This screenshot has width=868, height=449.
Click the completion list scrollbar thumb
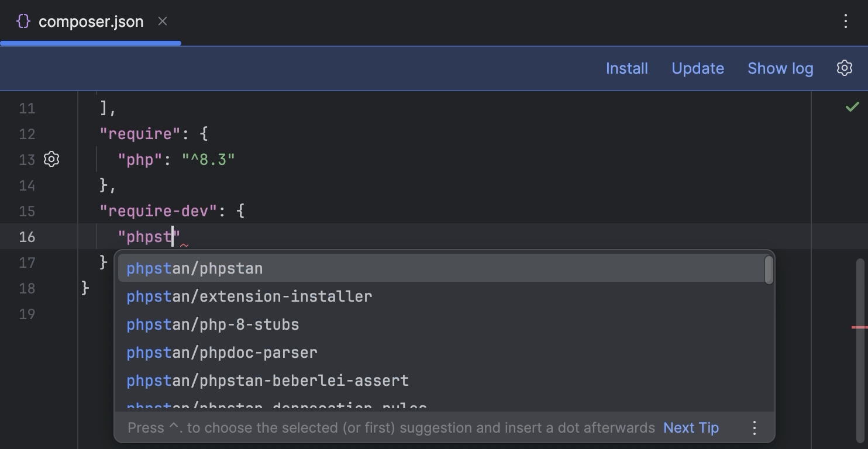point(769,270)
